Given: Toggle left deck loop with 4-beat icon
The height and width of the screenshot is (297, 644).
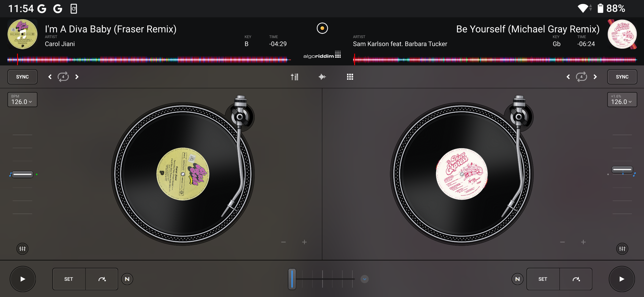Looking at the screenshot, I should tap(63, 77).
